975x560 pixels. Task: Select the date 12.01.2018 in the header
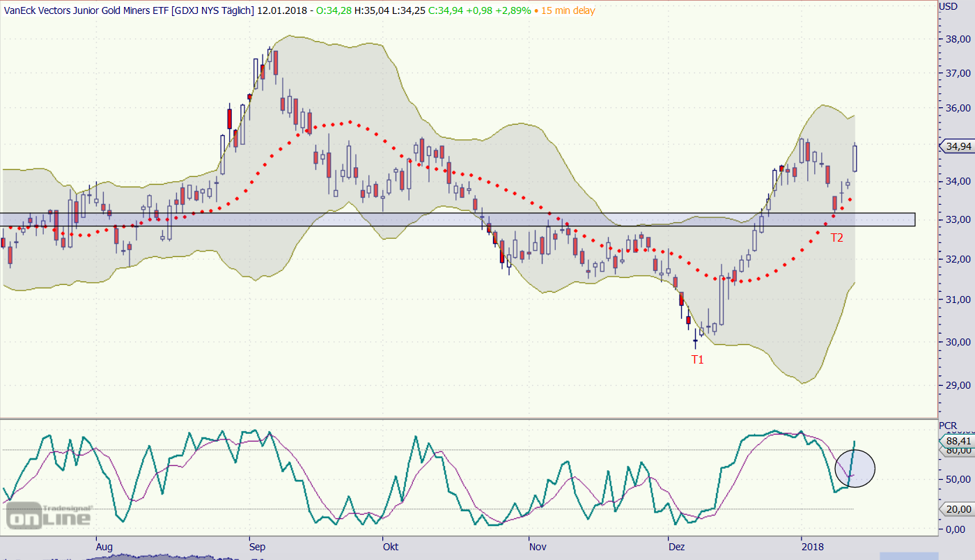tap(282, 10)
